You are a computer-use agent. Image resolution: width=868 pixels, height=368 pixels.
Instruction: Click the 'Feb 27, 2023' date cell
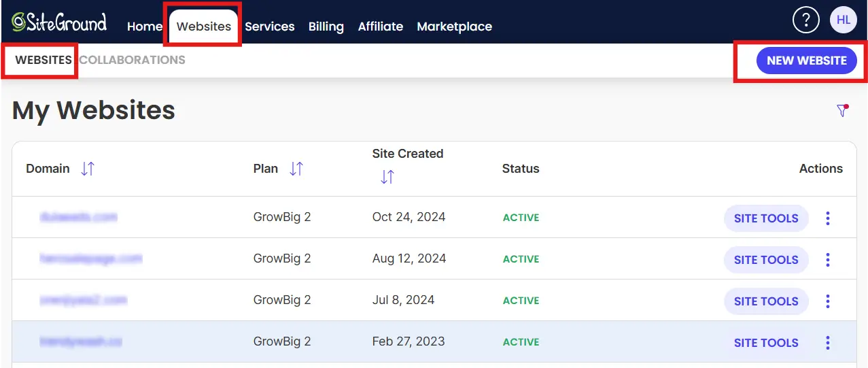(409, 341)
